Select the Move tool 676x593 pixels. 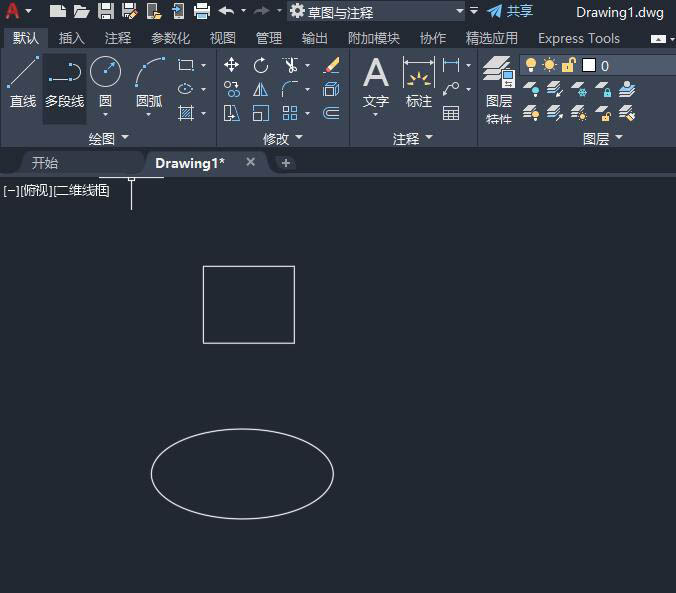[232, 65]
